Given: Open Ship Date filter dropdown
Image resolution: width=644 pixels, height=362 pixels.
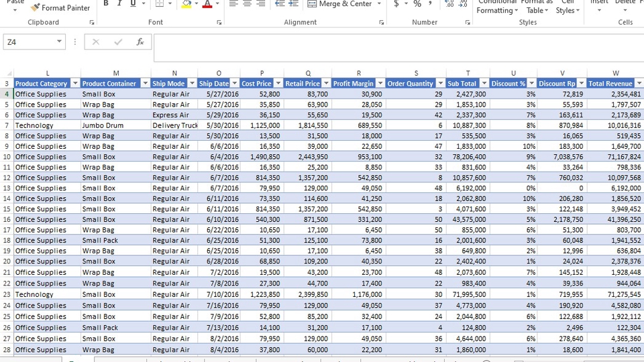Looking at the screenshot, I should 235,83.
